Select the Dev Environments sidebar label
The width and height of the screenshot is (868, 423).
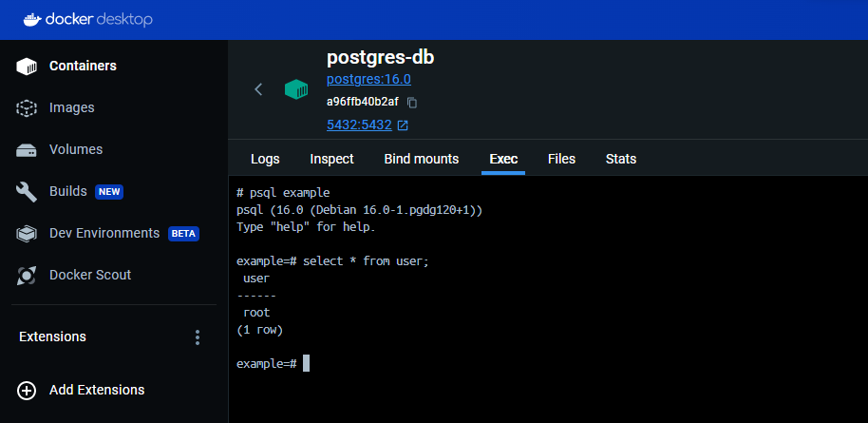(x=104, y=233)
